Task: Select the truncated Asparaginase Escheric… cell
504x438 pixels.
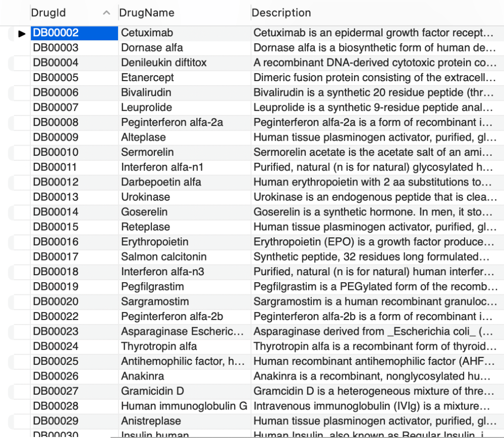Action: 184,332
